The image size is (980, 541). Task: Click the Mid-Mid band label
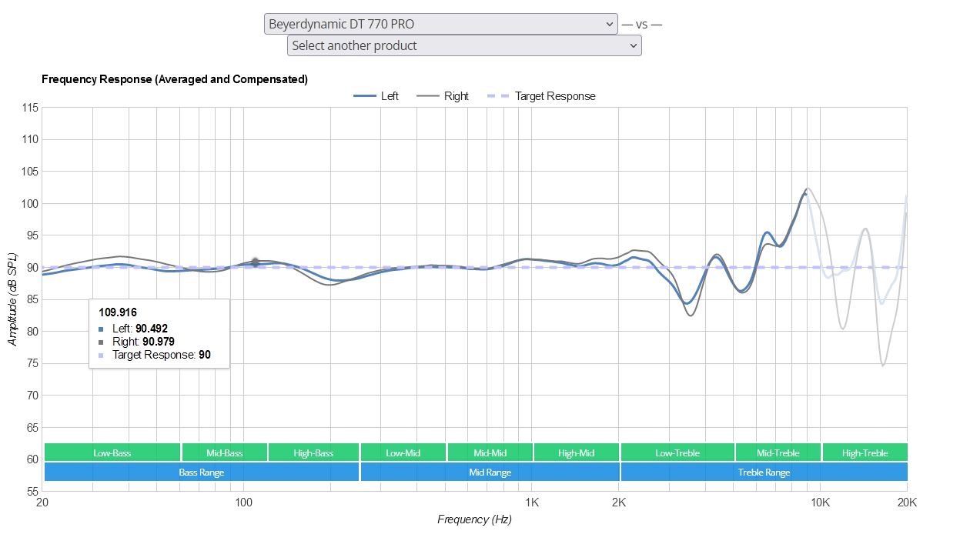click(490, 453)
